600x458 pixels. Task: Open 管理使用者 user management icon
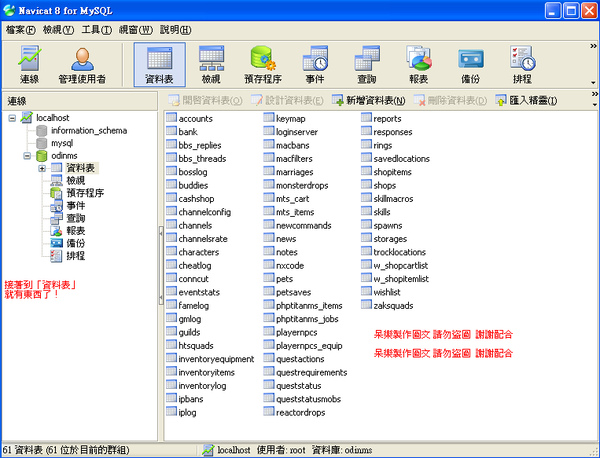(x=82, y=64)
